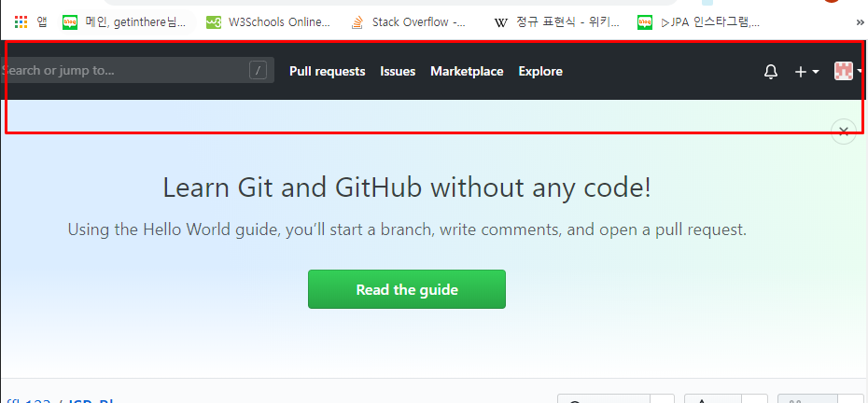This screenshot has width=868, height=403.
Task: Select the "Learn Git and GitHub without any code!" heading
Action: click(407, 188)
